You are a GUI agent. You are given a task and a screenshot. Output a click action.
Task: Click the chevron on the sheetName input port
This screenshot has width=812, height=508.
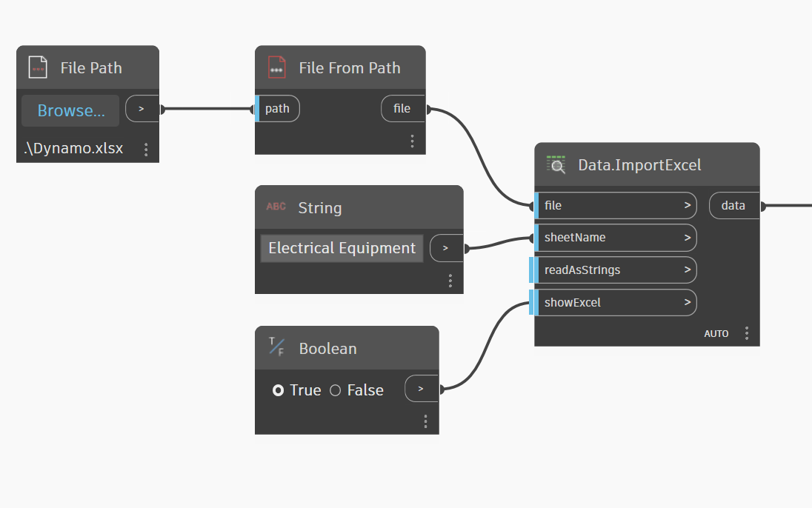pos(688,237)
